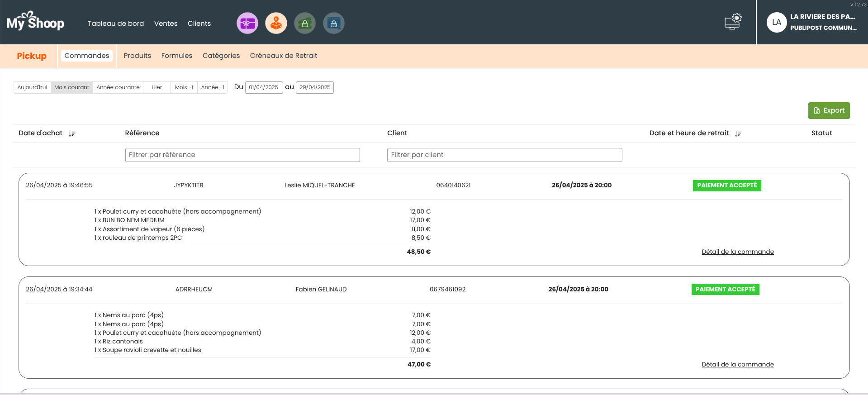Click PAIEMENT ACCEPTÉ badge for Fabien's order

point(726,290)
